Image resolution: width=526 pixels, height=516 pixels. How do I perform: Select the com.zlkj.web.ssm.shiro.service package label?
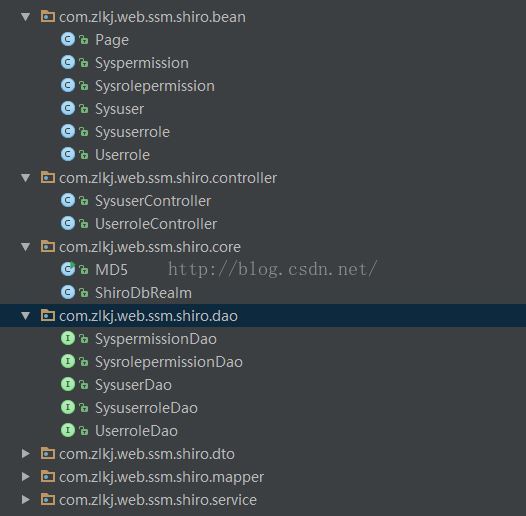[158, 500]
